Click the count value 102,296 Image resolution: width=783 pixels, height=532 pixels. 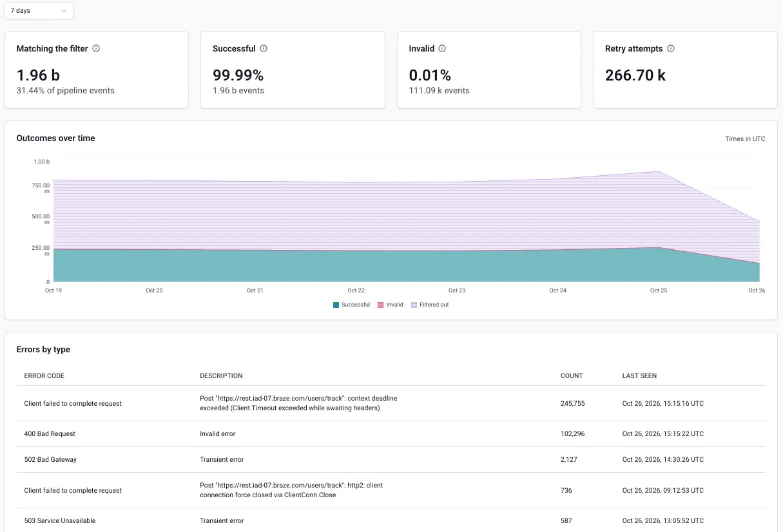573,434
